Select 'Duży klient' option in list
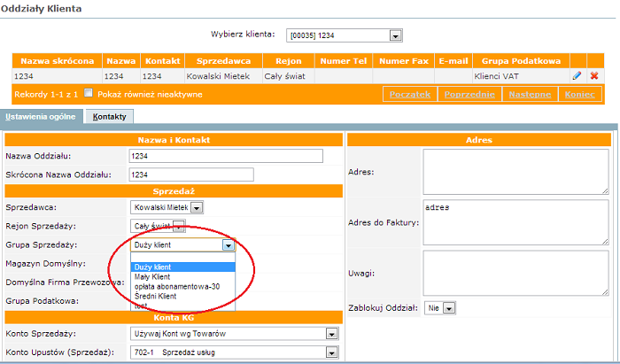 coord(183,267)
